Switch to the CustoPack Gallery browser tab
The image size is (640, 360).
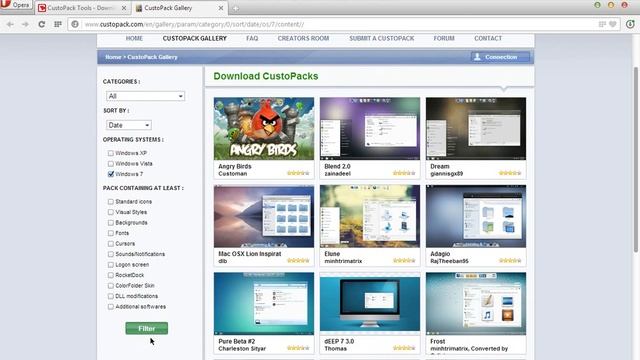[180, 8]
